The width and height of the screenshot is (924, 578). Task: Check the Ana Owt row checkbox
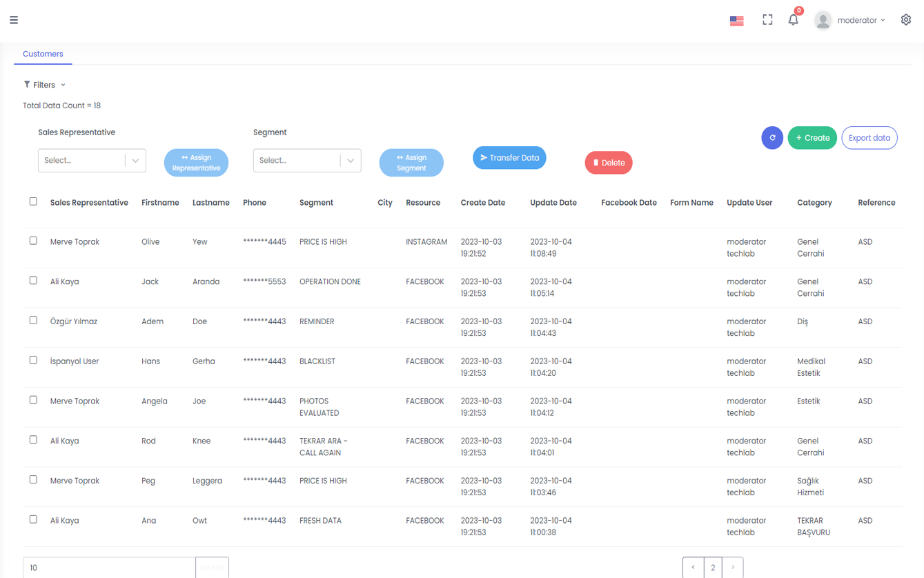pyautogui.click(x=33, y=519)
